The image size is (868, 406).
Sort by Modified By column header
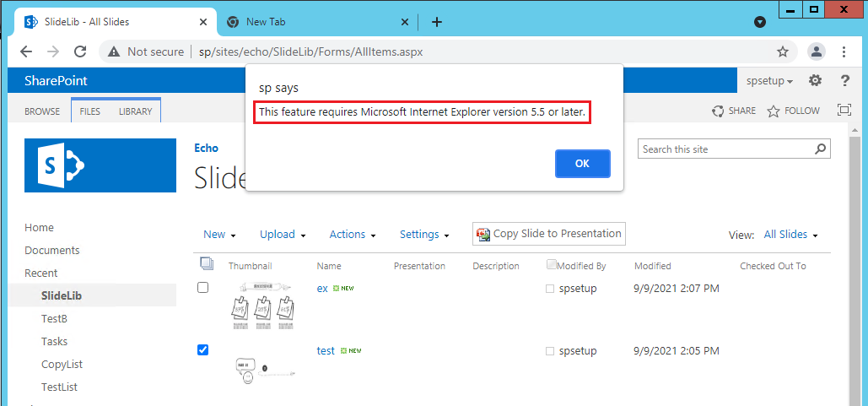point(581,266)
